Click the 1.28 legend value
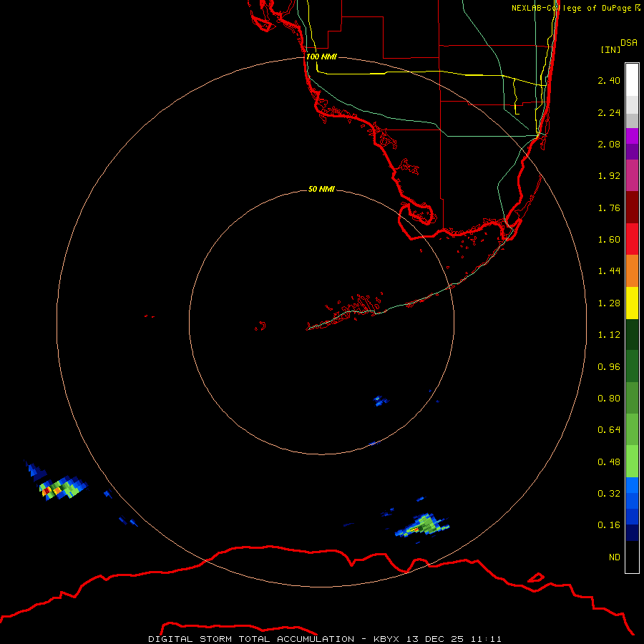644x644 pixels. [609, 303]
